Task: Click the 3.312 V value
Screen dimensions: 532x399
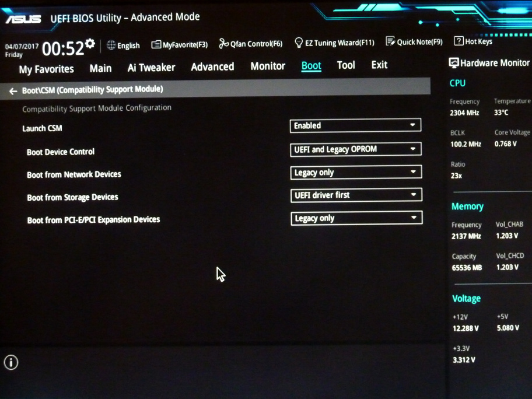Action: click(464, 360)
